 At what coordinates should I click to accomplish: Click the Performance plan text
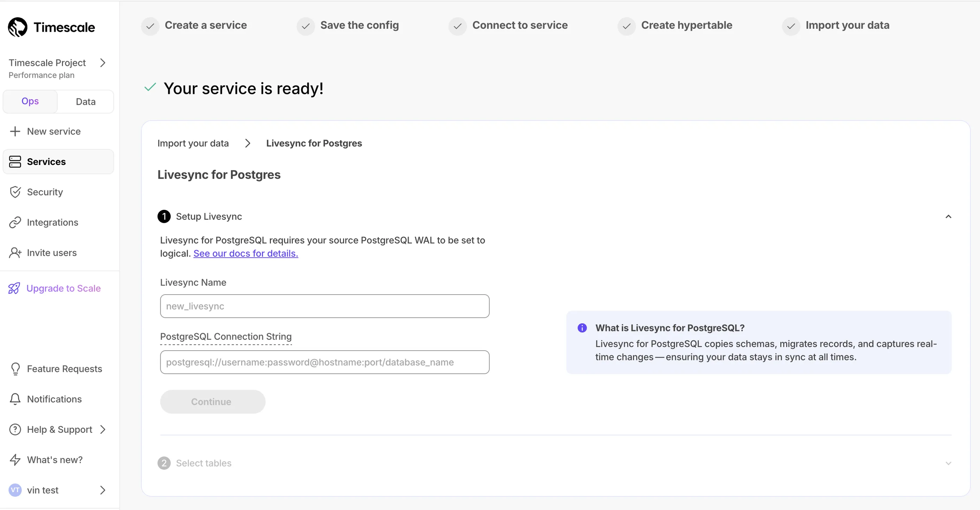coord(41,75)
